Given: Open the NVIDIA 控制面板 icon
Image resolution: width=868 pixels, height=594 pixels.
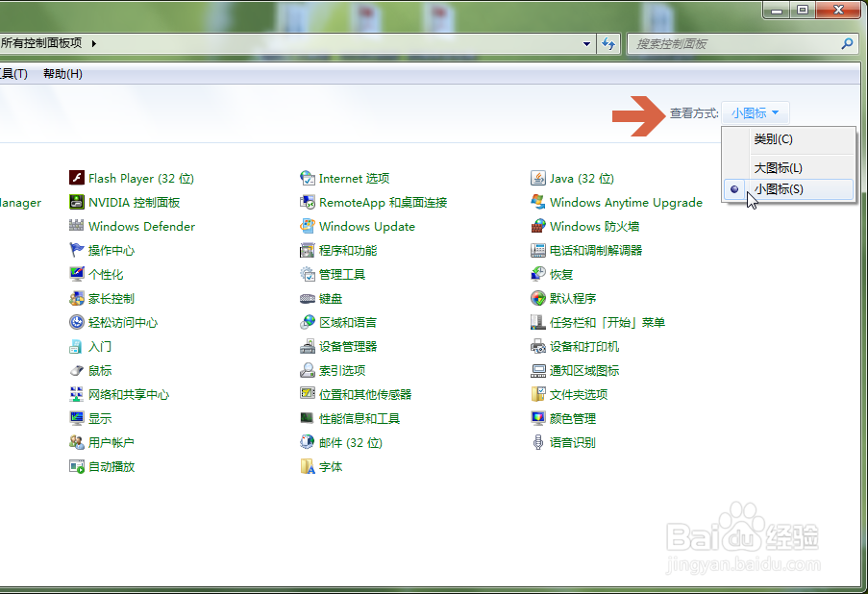Looking at the screenshot, I should click(x=76, y=202).
